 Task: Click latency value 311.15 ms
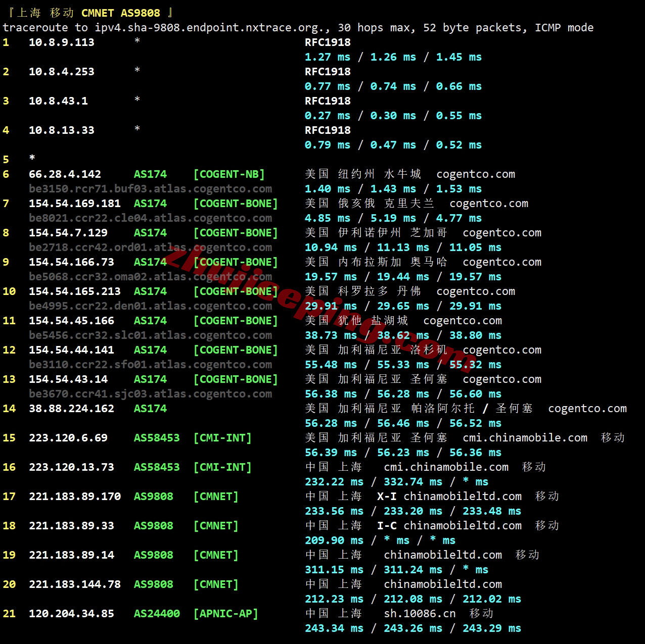point(334,570)
